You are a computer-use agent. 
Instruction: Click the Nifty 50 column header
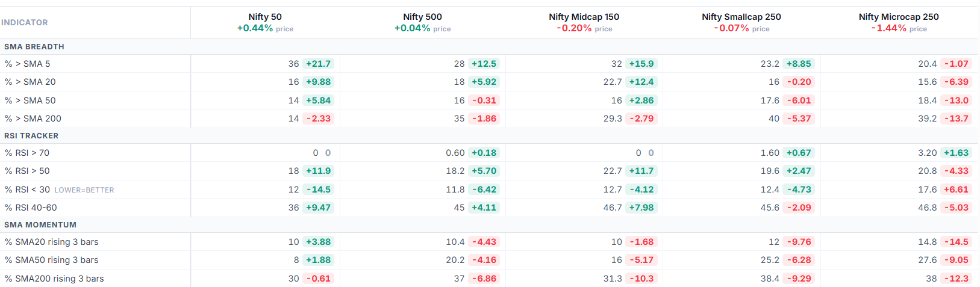pyautogui.click(x=265, y=22)
